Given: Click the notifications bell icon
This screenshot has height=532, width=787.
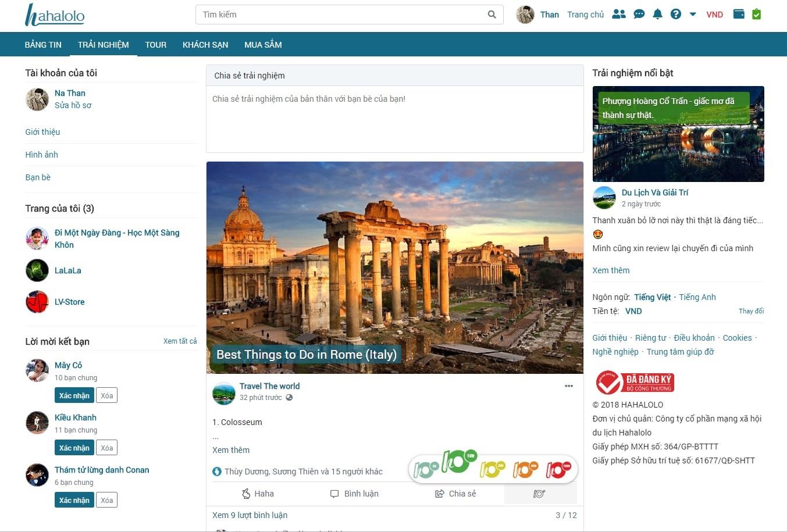Looking at the screenshot, I should click(x=657, y=15).
